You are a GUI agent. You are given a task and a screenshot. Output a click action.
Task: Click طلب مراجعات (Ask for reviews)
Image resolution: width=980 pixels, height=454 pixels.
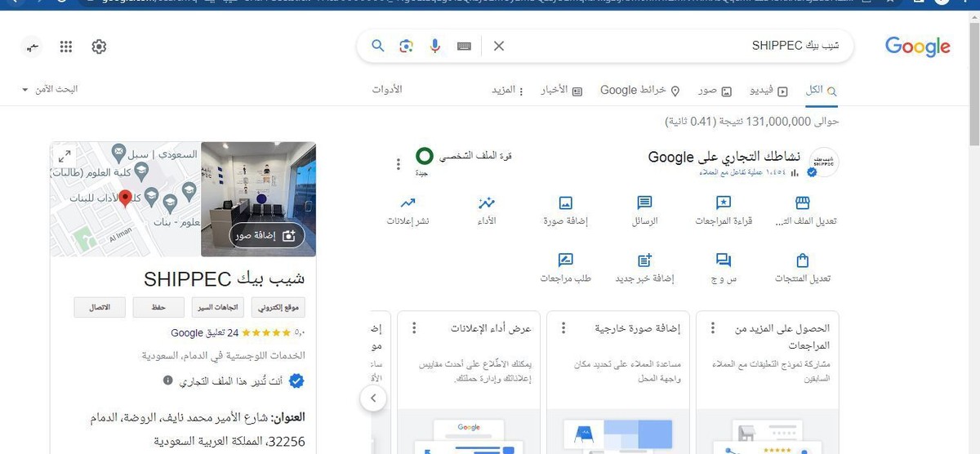click(565, 268)
